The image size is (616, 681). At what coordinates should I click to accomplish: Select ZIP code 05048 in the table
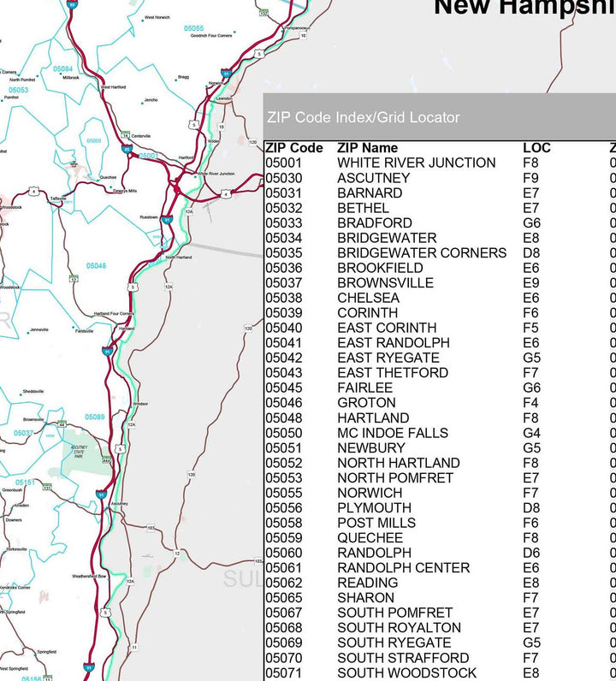coord(284,418)
